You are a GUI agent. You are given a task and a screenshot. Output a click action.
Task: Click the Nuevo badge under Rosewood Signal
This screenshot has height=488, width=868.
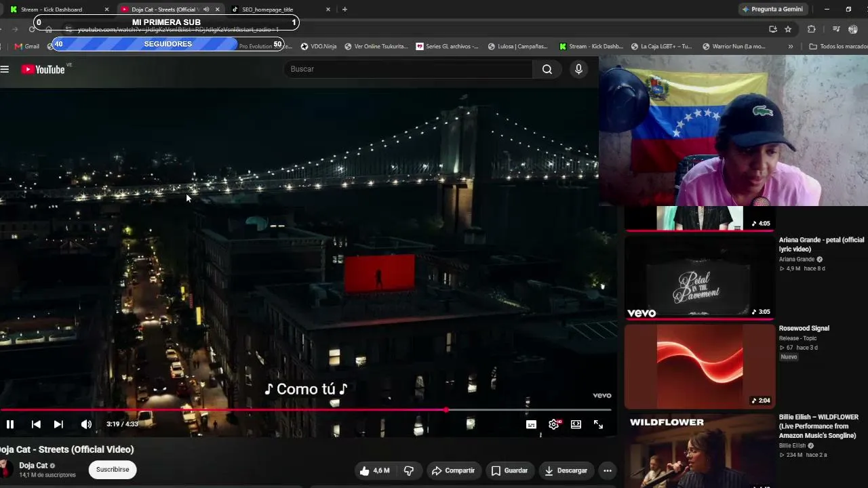click(789, 357)
